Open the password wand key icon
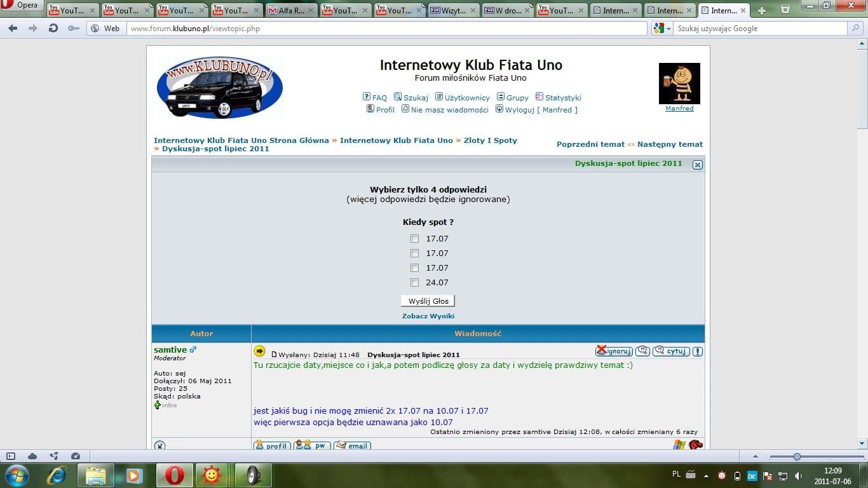Viewport: 868px width, 488px height. click(x=74, y=29)
